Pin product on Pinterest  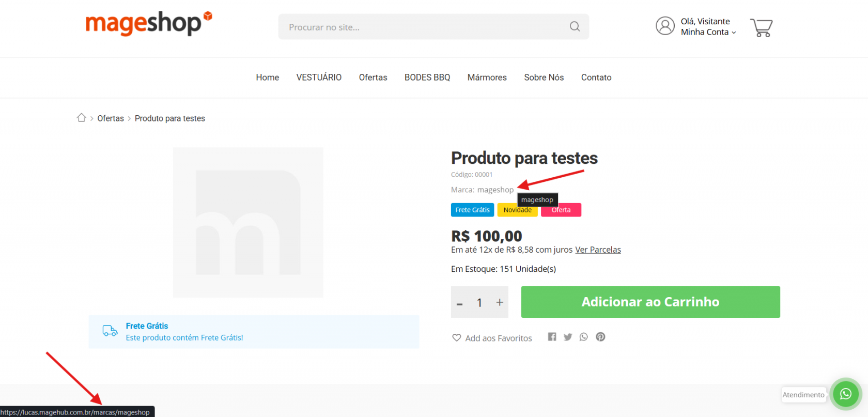point(600,337)
